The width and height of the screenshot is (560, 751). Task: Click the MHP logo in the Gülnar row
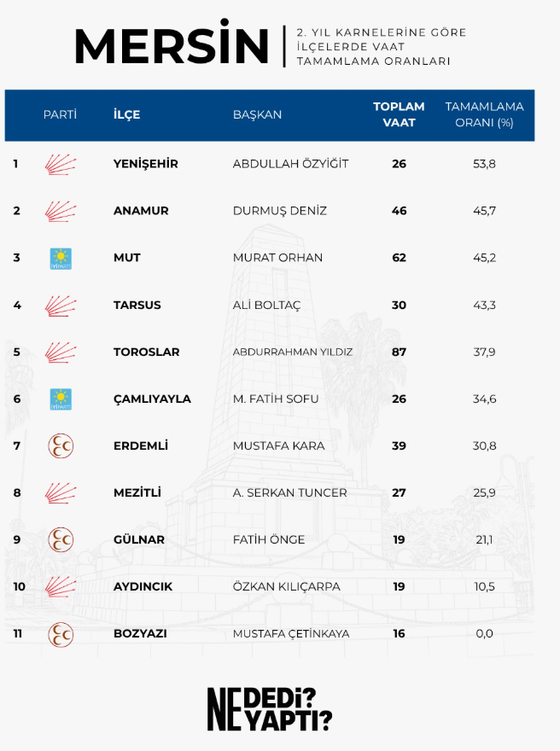61,539
